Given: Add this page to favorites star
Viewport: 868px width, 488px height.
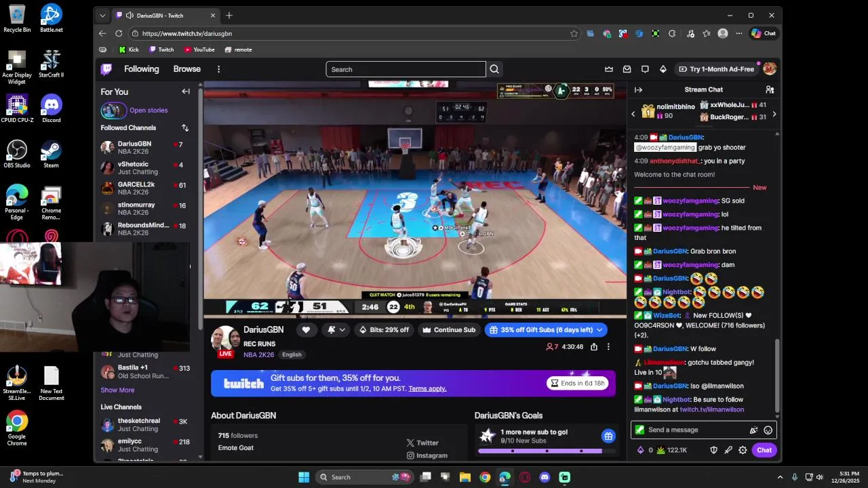Looking at the screenshot, I should pos(574,33).
